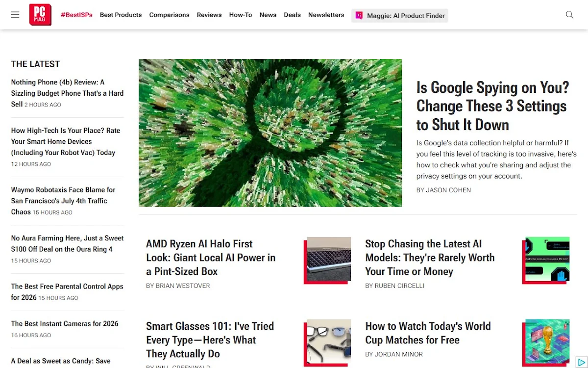Click the '16 HOURS AGO' timestamp
Screen dimensions: 588x368
[31, 335]
